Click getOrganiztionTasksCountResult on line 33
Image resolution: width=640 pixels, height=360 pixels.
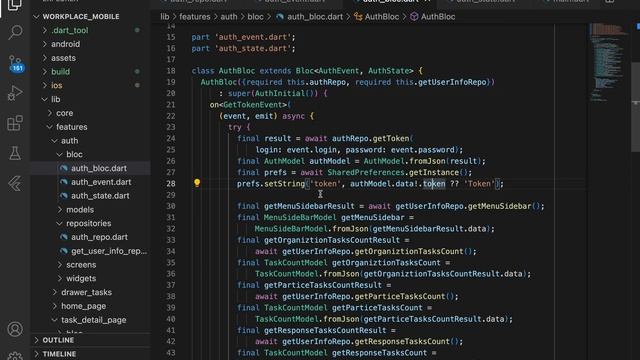click(332, 240)
